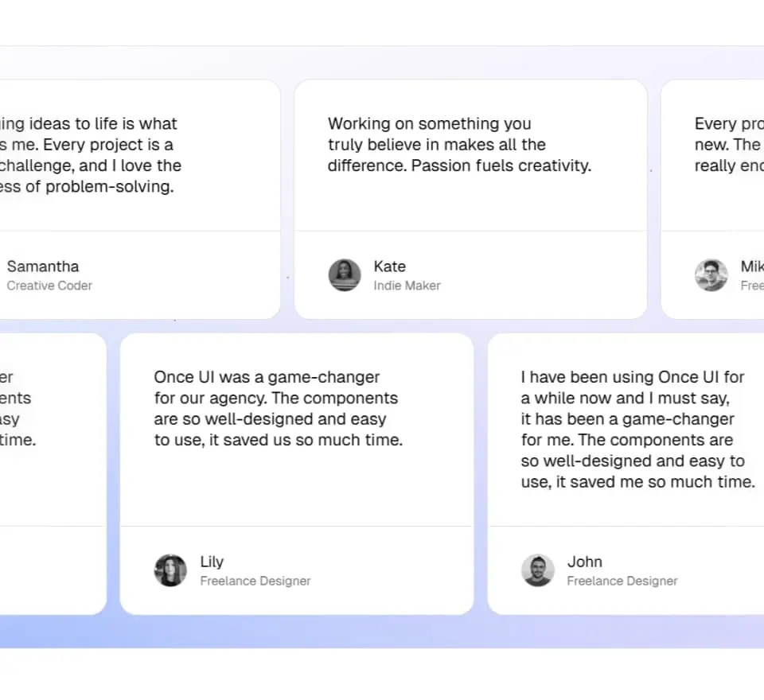Click the name Kate
Screen dimensions: 764x700
[390, 266]
